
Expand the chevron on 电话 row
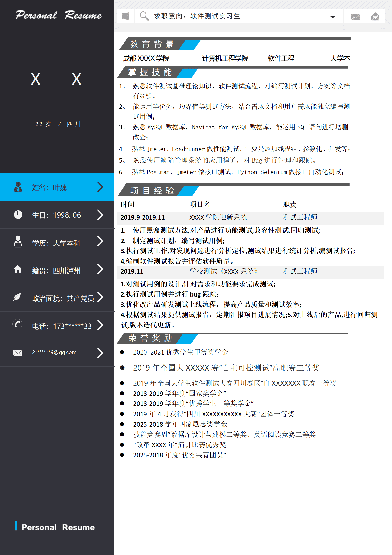[x=100, y=325]
